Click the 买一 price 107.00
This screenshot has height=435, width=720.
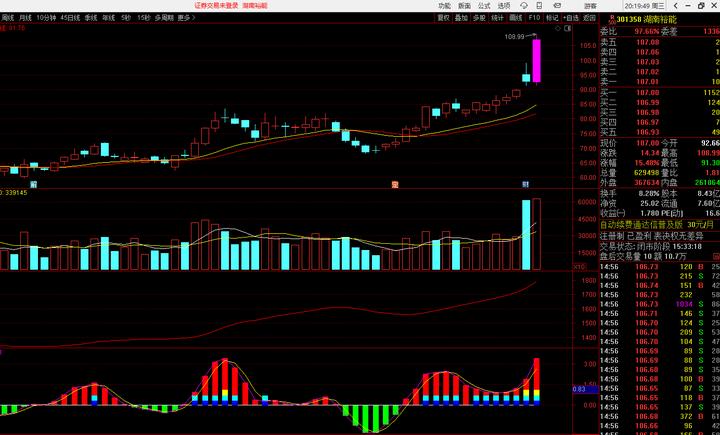click(647, 93)
